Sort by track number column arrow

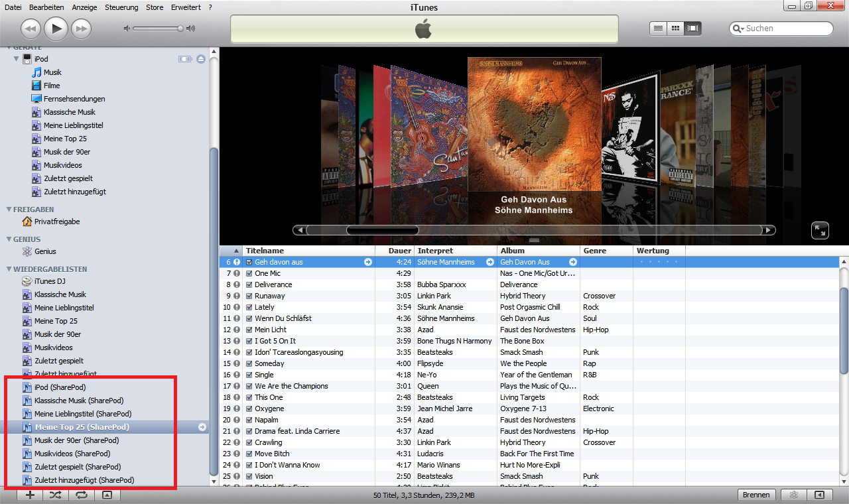[x=235, y=251]
